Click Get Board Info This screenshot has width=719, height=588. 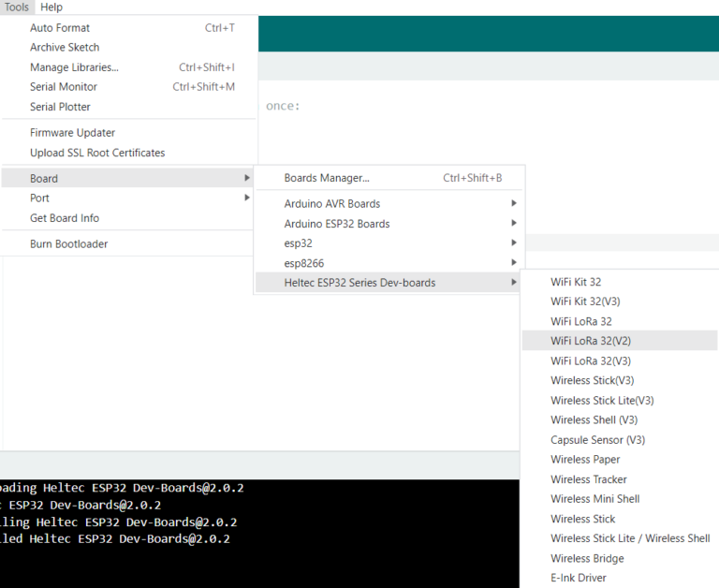click(x=65, y=218)
